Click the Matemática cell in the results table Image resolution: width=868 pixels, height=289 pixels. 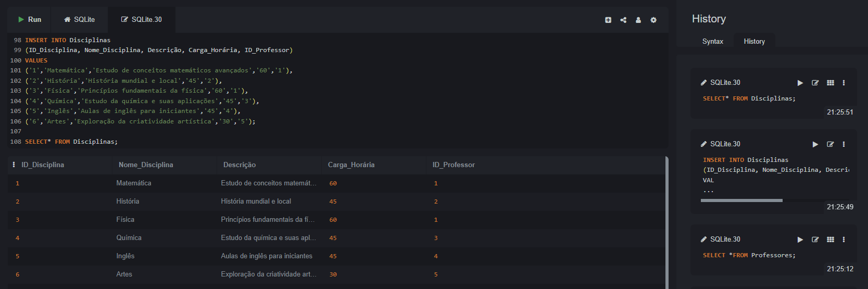click(x=134, y=183)
